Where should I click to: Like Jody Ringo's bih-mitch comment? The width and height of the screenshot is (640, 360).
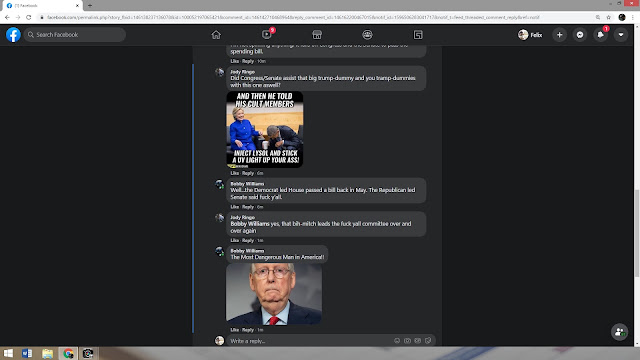click(235, 240)
